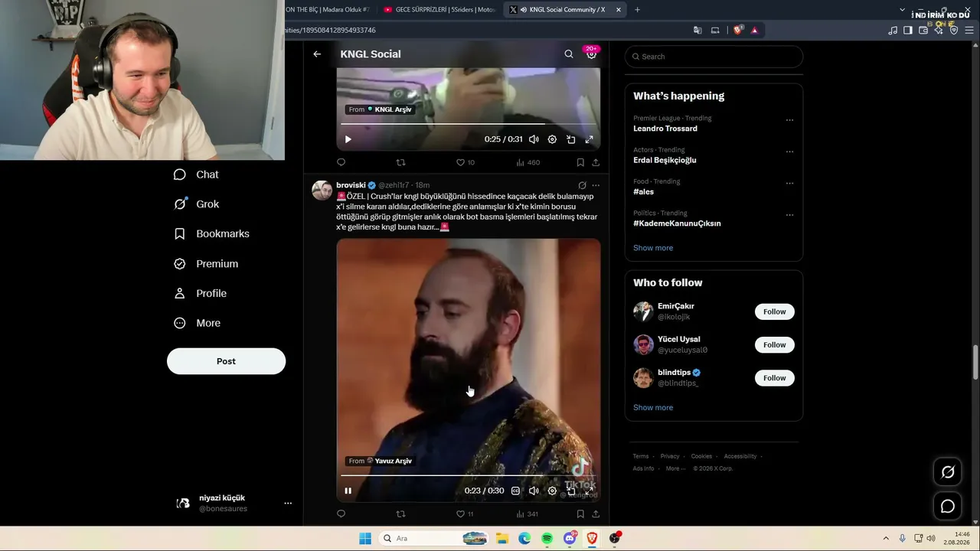Bookmark the post with 460 views
Viewport: 980px width, 551px height.
(580, 162)
